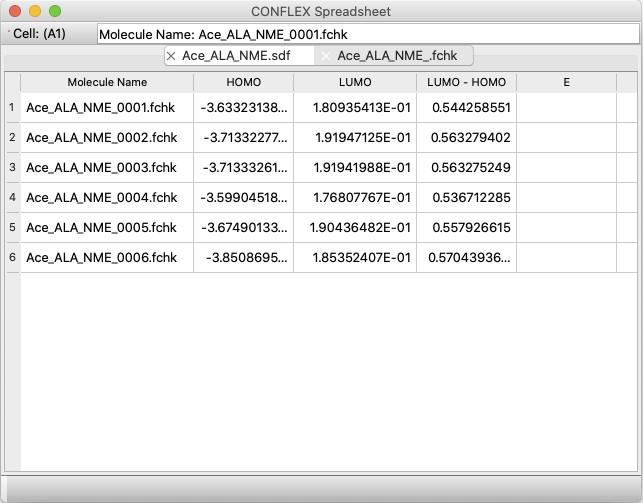This screenshot has width=643, height=503.
Task: Select row 1 header
Action: click(12, 108)
